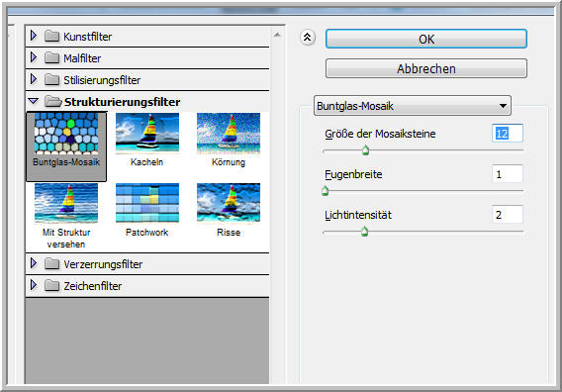Image resolution: width=562 pixels, height=392 pixels.
Task: Select the Risse filter thumbnail
Action: point(229,203)
